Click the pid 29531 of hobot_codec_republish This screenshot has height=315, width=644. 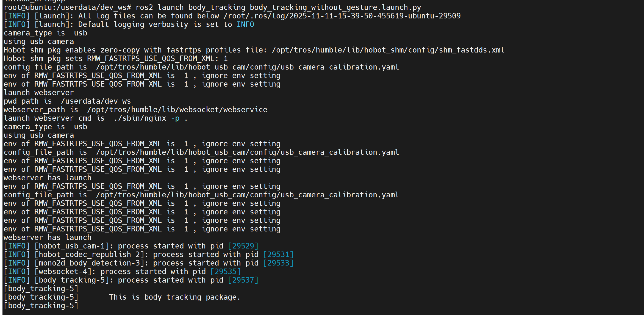coord(278,255)
